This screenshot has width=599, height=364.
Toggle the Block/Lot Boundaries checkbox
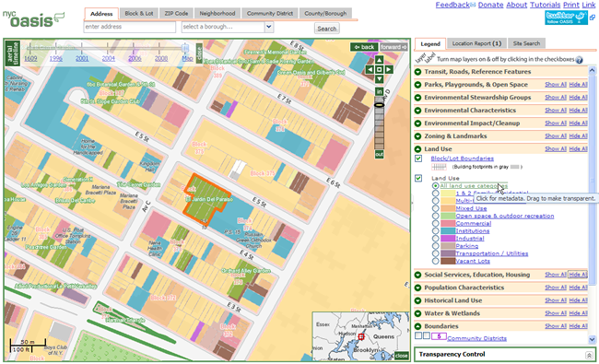point(418,159)
